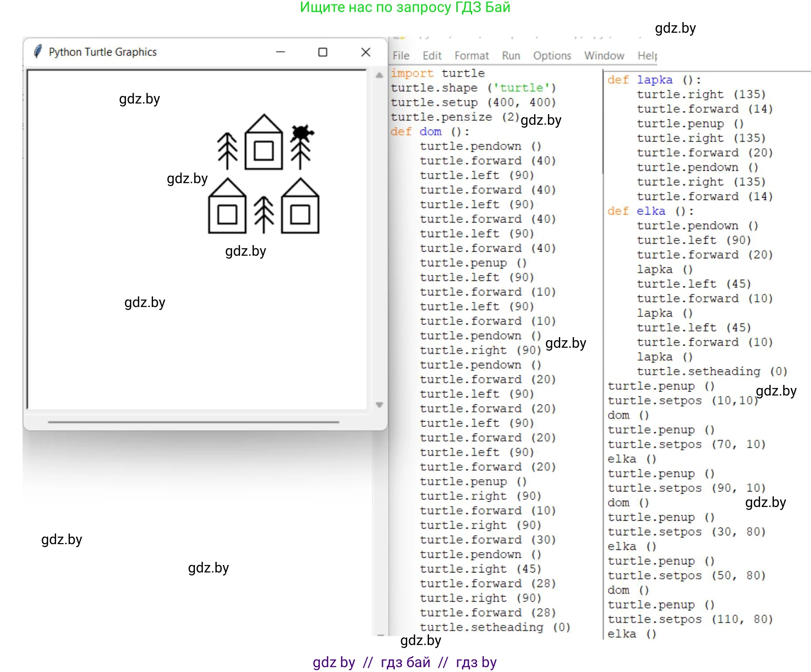Open the Run menu

point(511,56)
